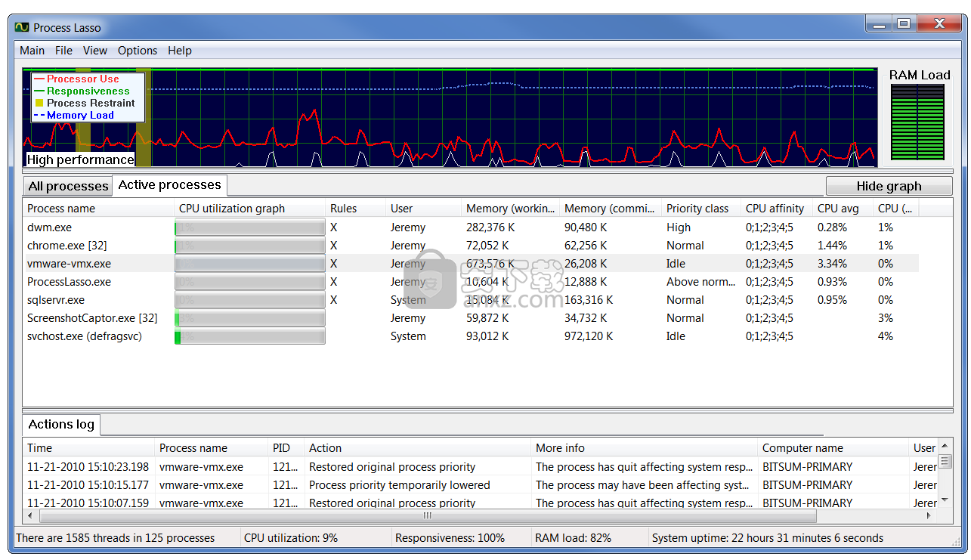
Task: Open the View menu
Action: 95,51
